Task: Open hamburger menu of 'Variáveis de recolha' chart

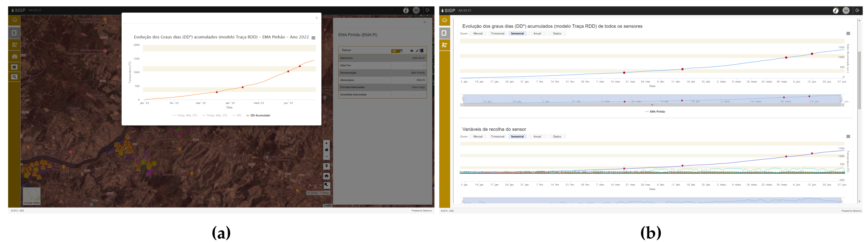Action: click(848, 136)
